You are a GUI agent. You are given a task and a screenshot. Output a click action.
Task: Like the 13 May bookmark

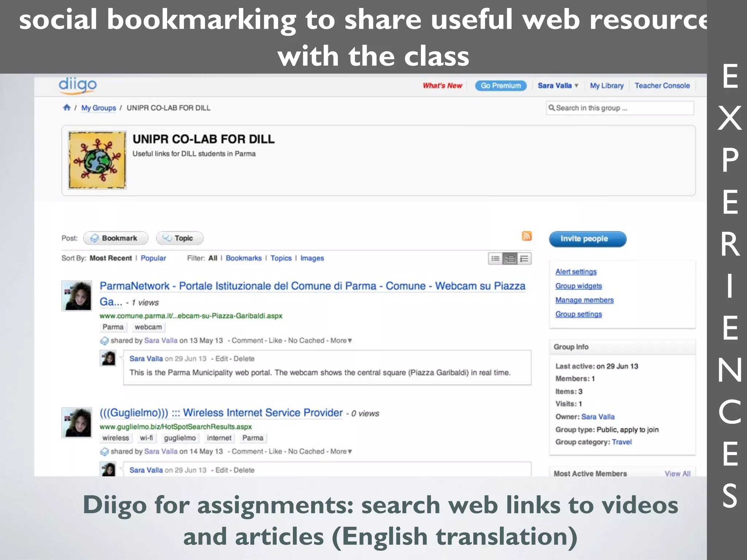275,341
